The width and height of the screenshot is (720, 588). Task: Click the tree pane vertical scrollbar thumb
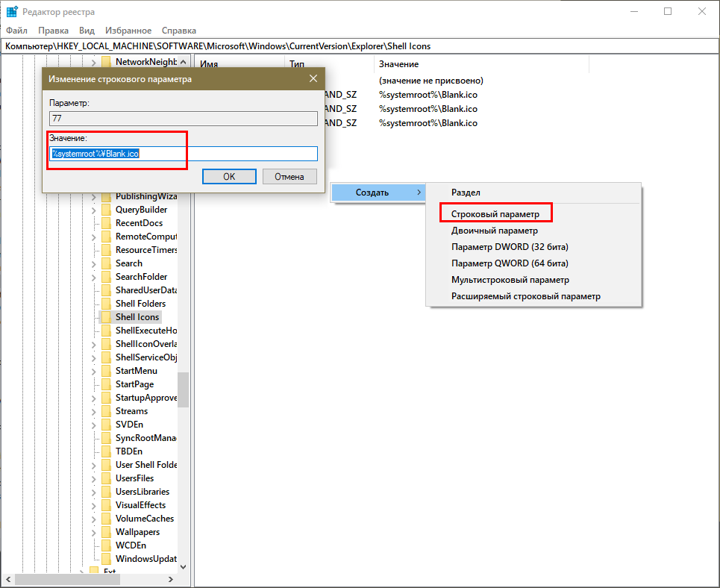click(x=183, y=390)
